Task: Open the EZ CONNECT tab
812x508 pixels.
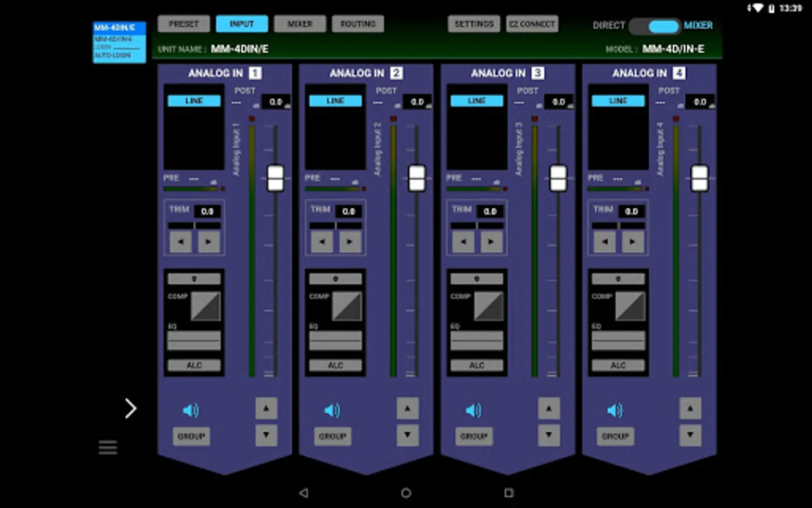Action: [532, 24]
